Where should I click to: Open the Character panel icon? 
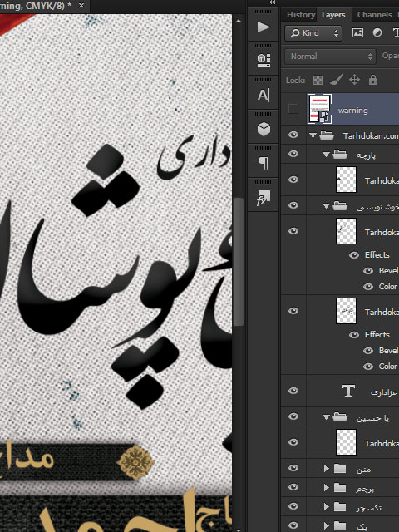(x=264, y=95)
